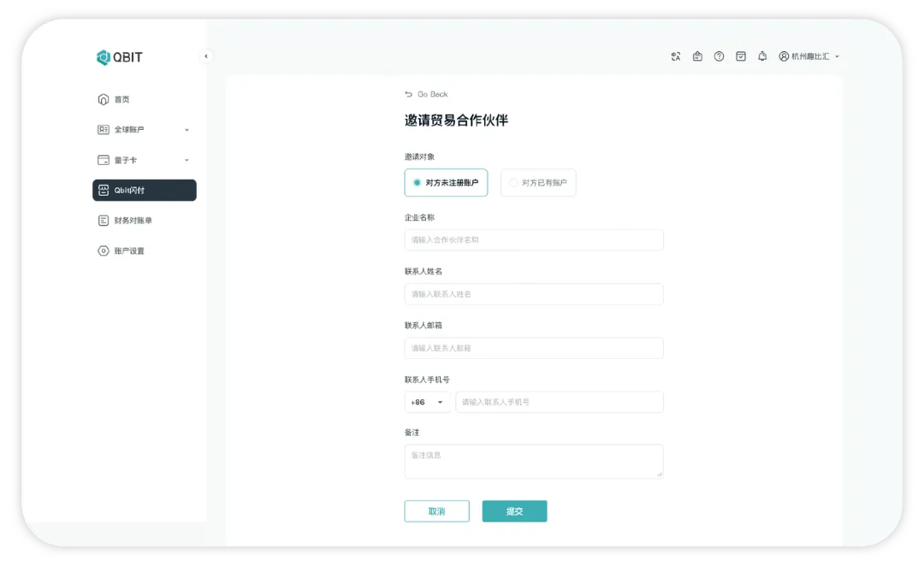This screenshot has width=924, height=566.
Task: Expand the 量子卡 submenu chevron
Action: click(187, 160)
